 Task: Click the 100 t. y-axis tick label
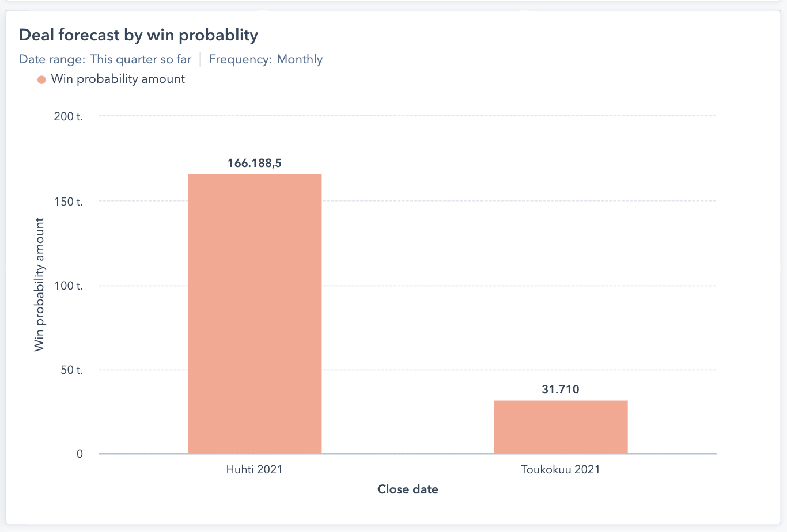click(x=69, y=286)
